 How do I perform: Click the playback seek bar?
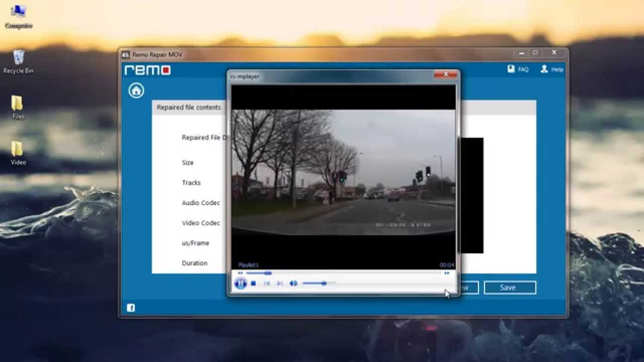tap(343, 273)
